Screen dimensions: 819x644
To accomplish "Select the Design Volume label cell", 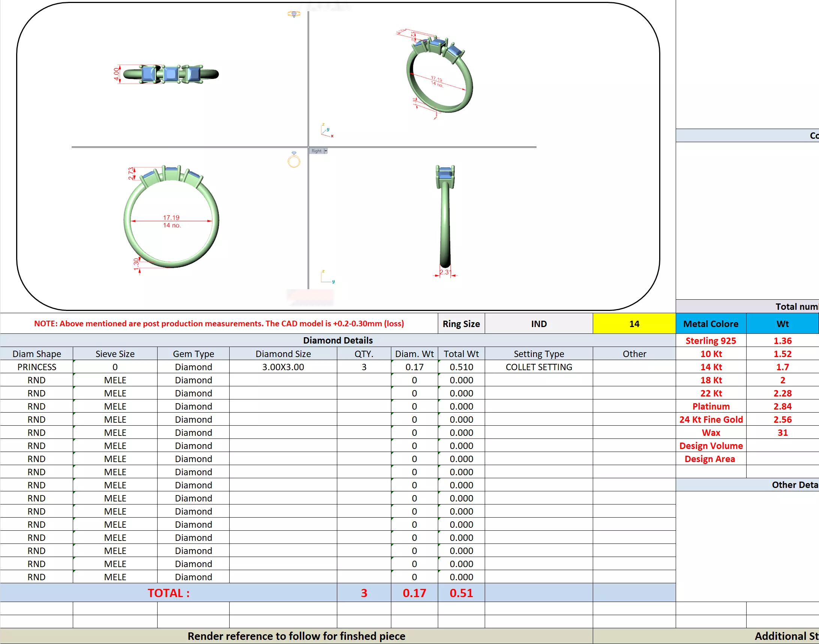I will 711,446.
